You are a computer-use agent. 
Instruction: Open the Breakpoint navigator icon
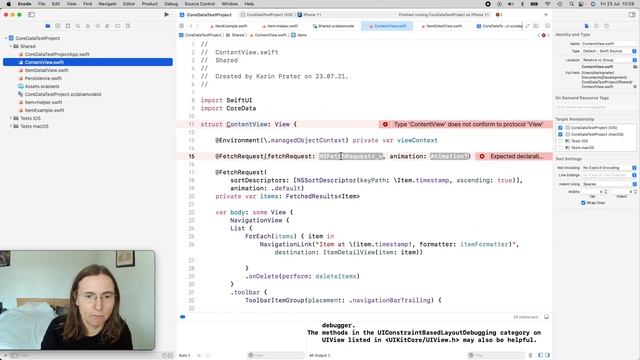tap(118, 26)
